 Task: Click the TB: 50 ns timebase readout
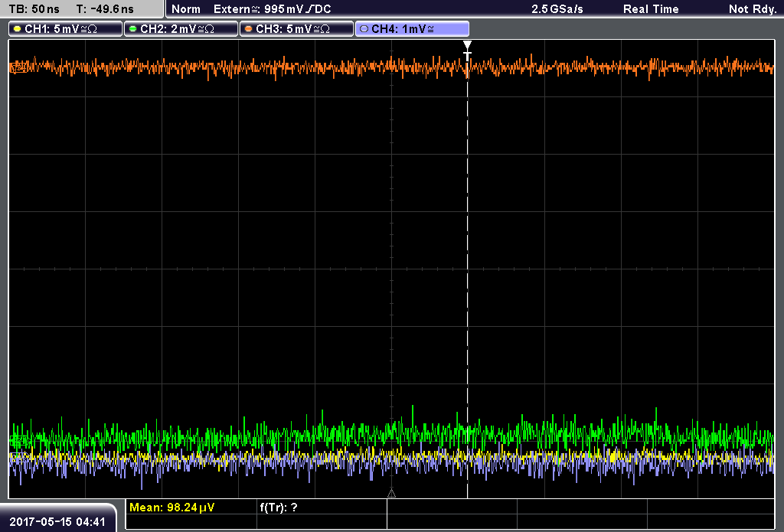click(34, 9)
